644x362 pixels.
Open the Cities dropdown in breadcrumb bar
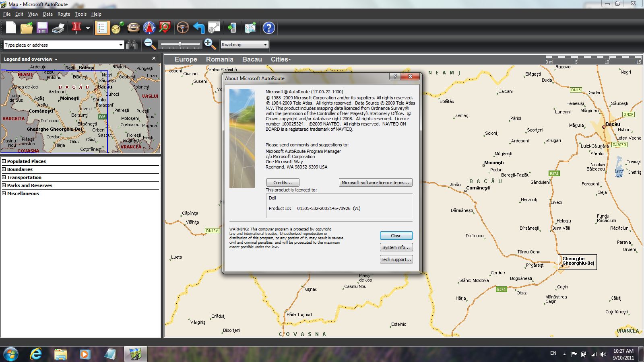(281, 59)
